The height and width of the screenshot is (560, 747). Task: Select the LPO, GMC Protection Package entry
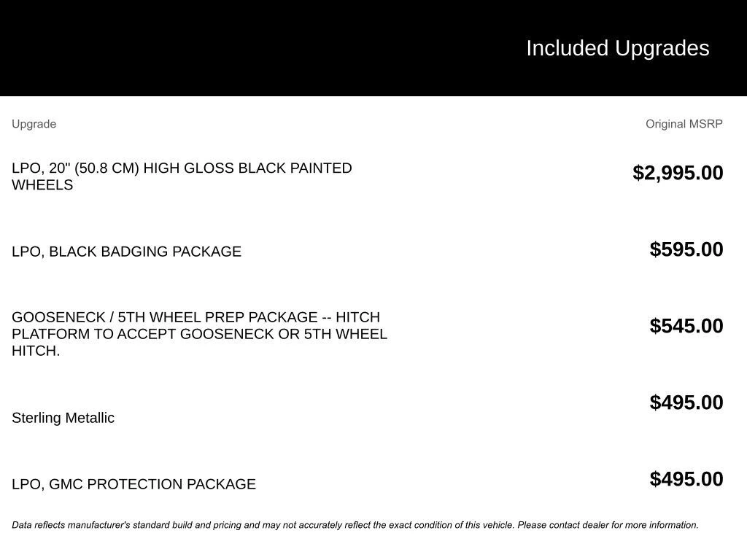(133, 484)
